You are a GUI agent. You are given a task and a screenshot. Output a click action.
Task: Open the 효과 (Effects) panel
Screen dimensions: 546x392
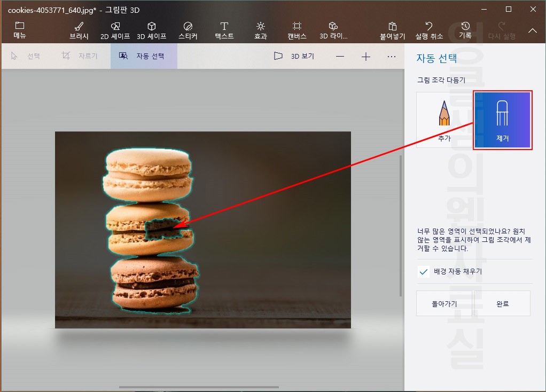[260, 29]
